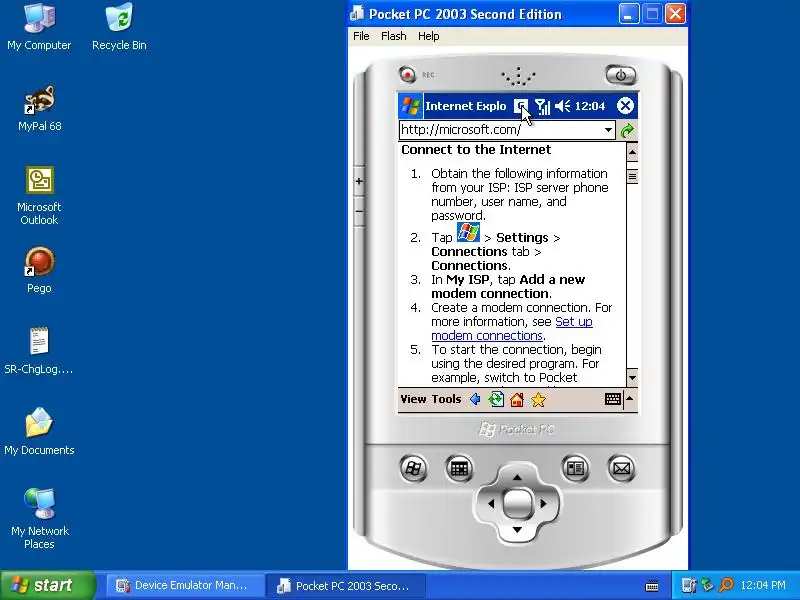Viewport: 800px width, 600px height.
Task: Click the Windows start button
Action: click(48, 585)
